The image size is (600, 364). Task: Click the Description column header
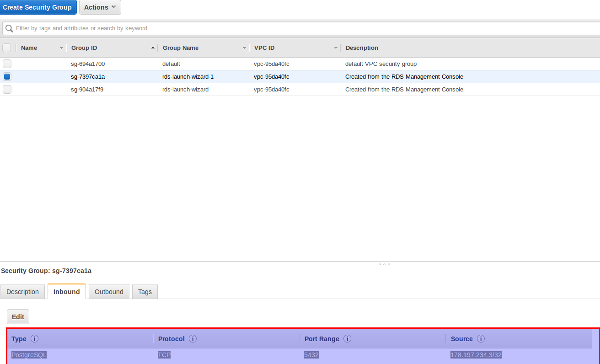pos(362,48)
